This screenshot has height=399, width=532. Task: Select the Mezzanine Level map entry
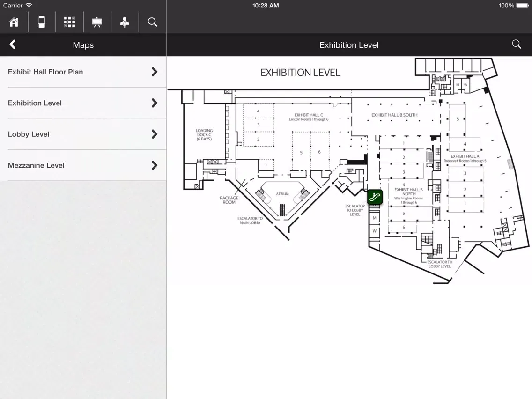pos(83,166)
